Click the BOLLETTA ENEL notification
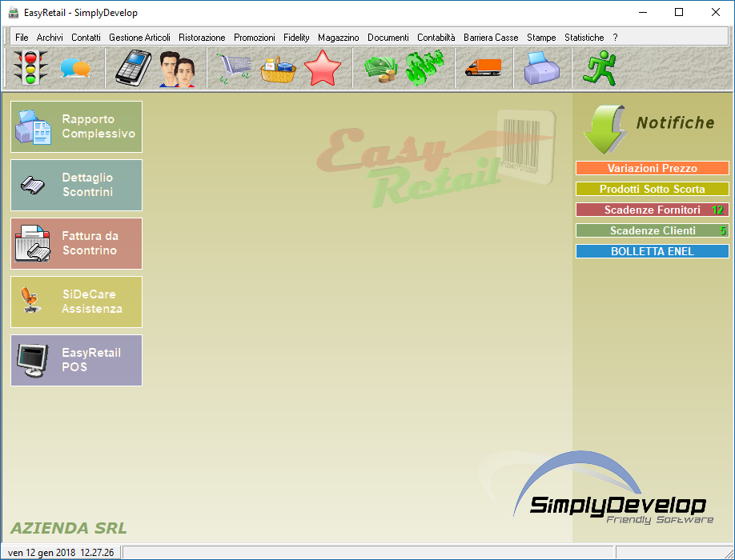The image size is (735, 560). (652, 251)
